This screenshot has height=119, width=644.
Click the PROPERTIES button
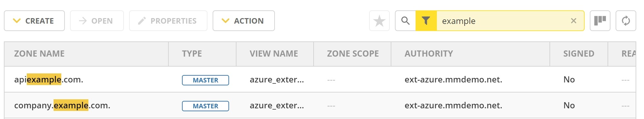168,21
